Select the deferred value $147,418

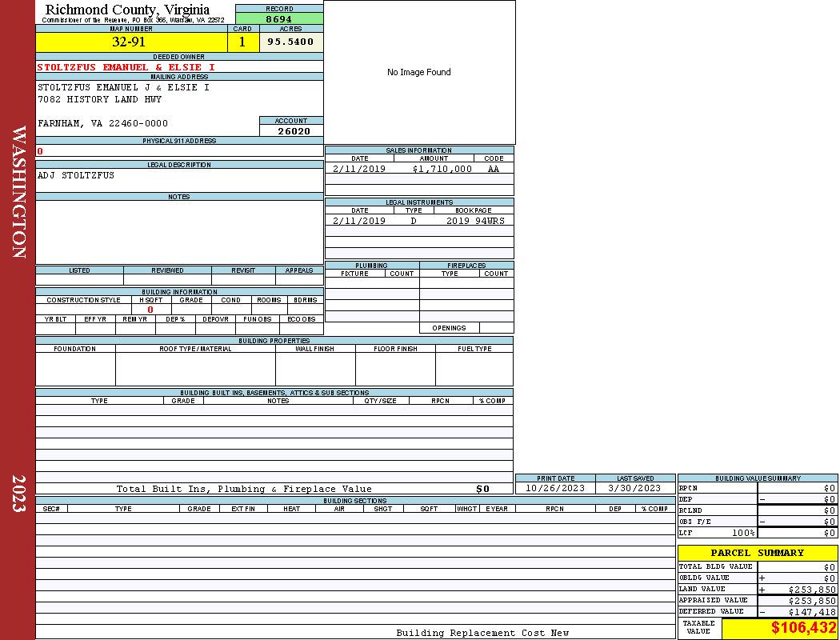coord(806,612)
